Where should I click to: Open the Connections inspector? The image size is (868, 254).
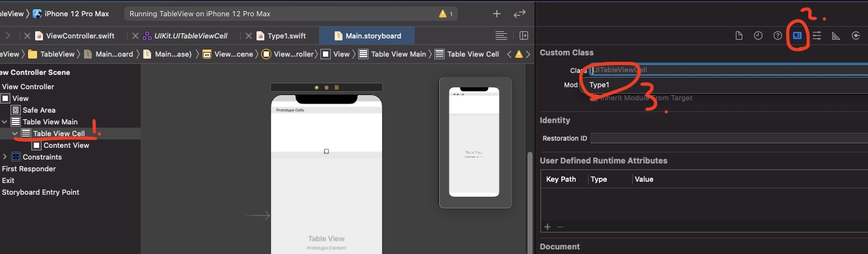[x=856, y=36]
